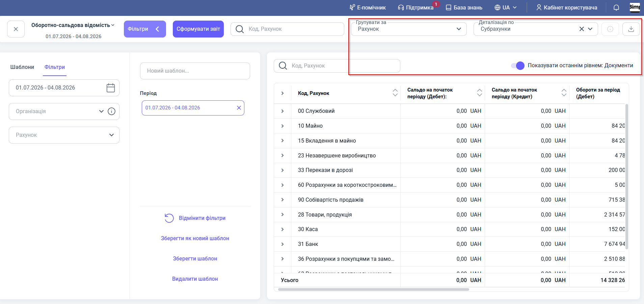This screenshot has height=304, width=644.
Task: Open the Рахунок filter dropdown
Action: pos(64,135)
